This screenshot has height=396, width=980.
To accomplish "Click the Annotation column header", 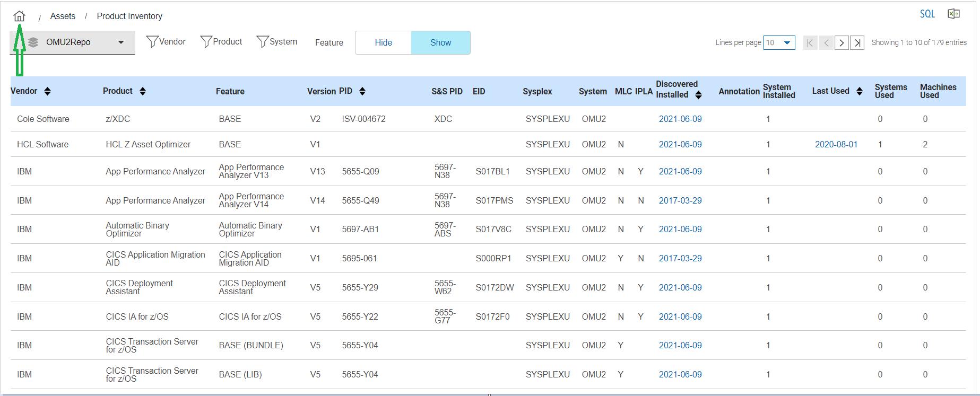I will (x=739, y=91).
